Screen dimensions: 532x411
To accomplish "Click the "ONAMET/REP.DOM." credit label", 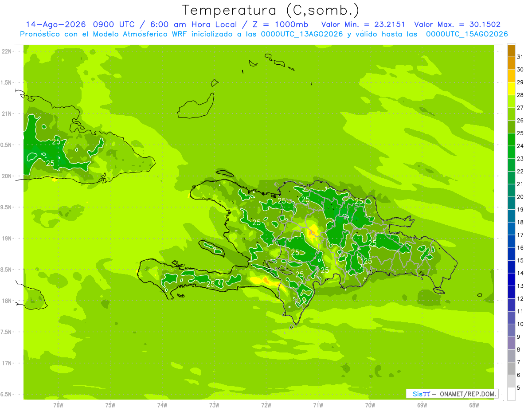I will (x=468, y=394).
